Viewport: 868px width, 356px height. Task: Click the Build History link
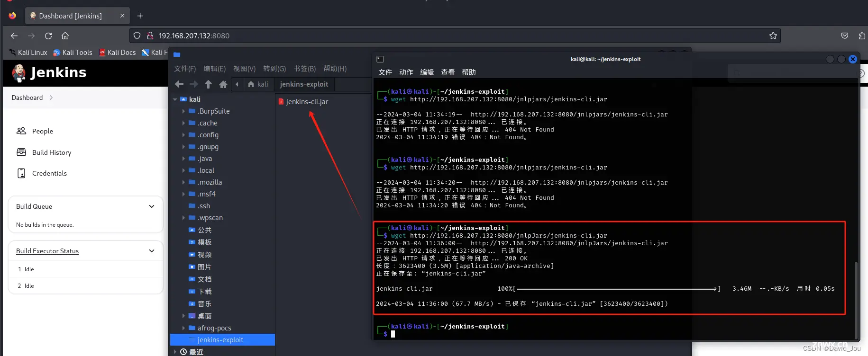click(52, 152)
